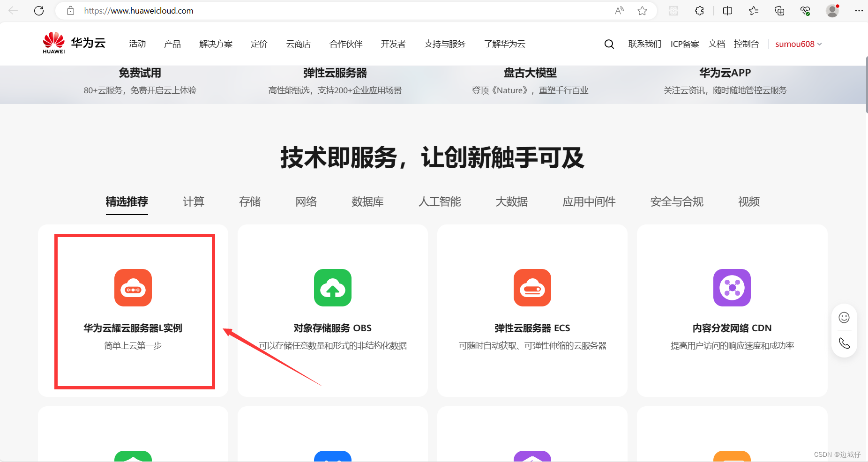This screenshot has height=462, width=868.
Task: Click the browser back arrow
Action: pos(13,10)
